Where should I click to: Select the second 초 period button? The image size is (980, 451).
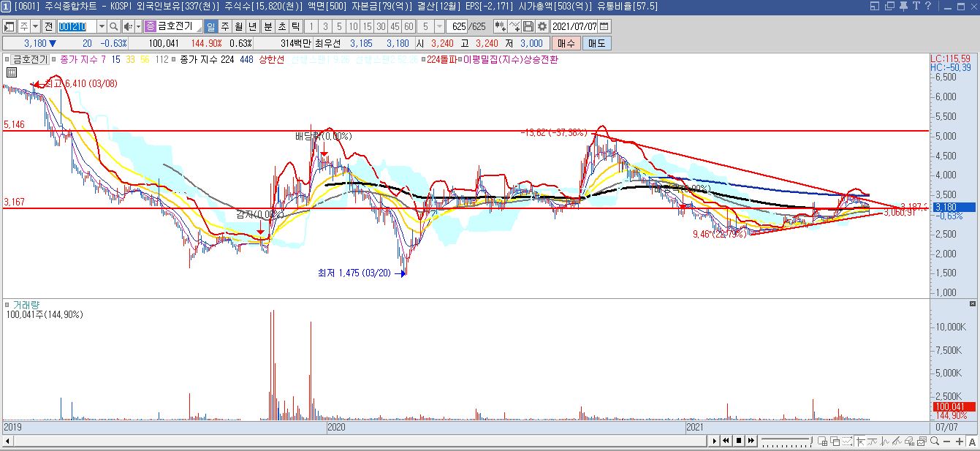(282, 26)
